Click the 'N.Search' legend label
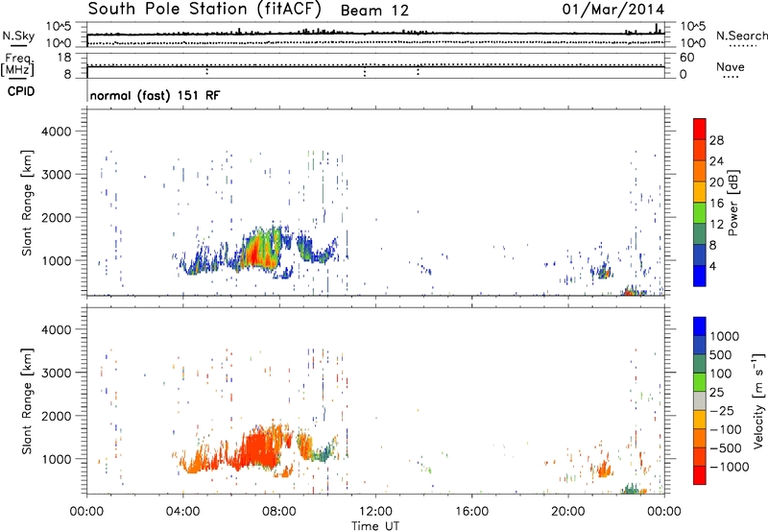The width and height of the screenshot is (768, 532). pos(741,36)
